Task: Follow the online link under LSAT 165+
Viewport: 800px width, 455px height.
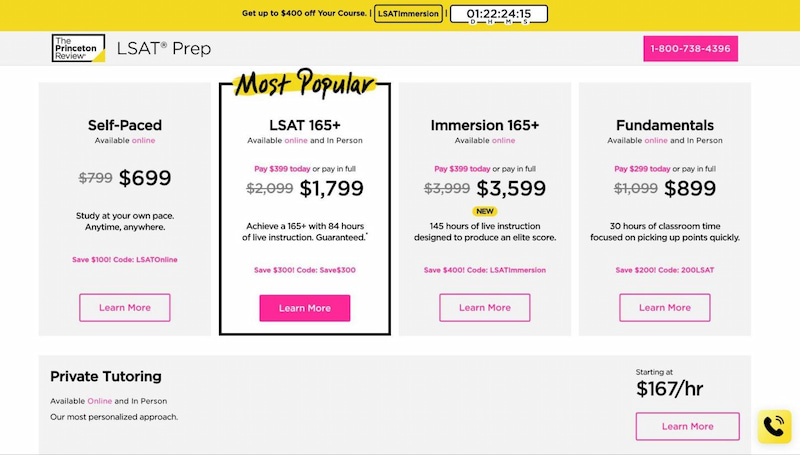Action: point(296,140)
